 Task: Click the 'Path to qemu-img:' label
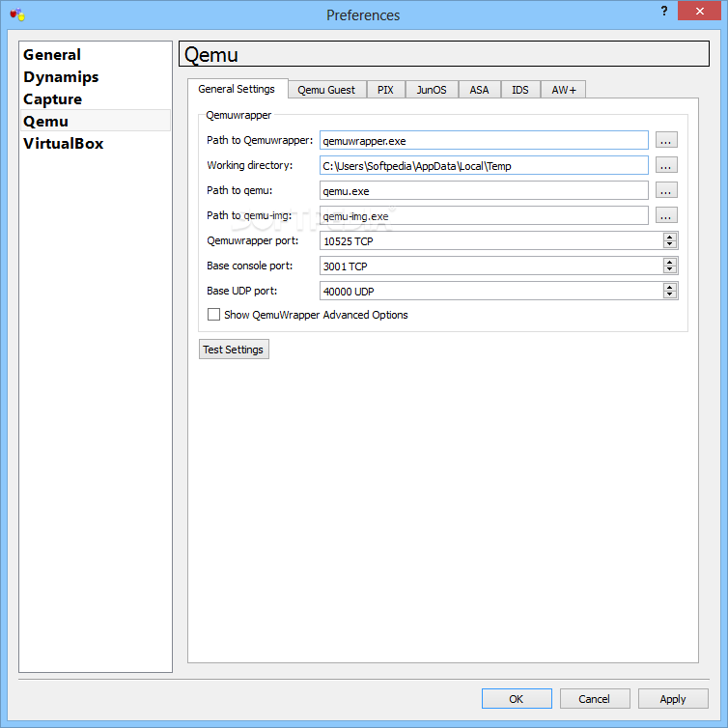[249, 215]
